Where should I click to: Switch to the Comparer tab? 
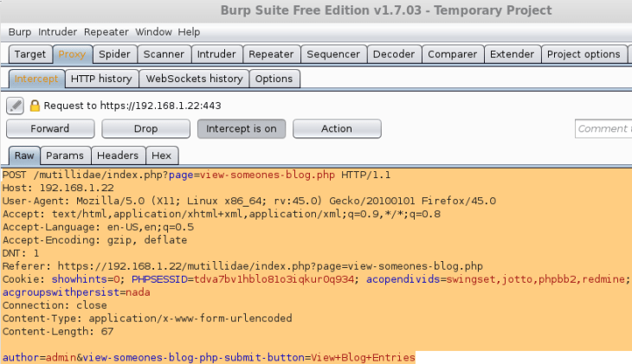[x=452, y=54]
